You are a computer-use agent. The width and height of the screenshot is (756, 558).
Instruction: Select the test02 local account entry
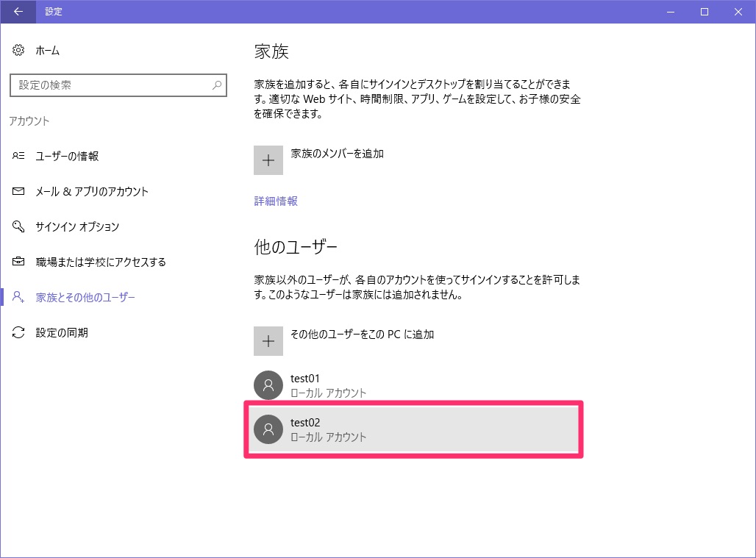[x=414, y=429]
